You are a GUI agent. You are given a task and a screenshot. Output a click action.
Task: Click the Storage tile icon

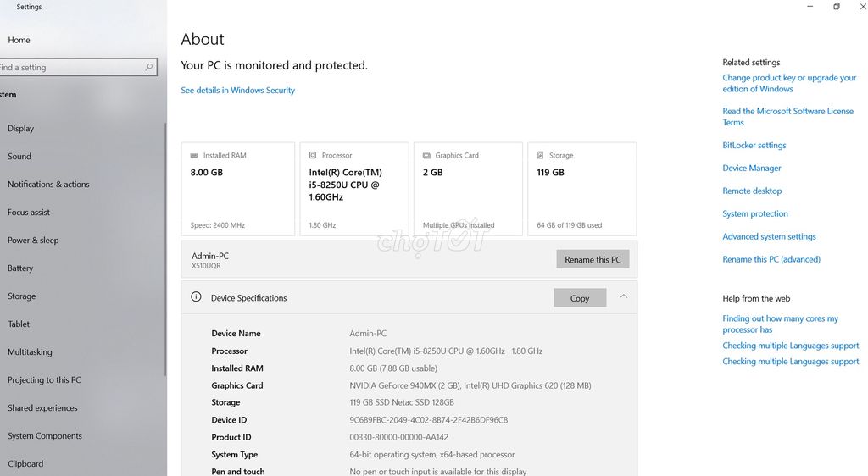540,155
